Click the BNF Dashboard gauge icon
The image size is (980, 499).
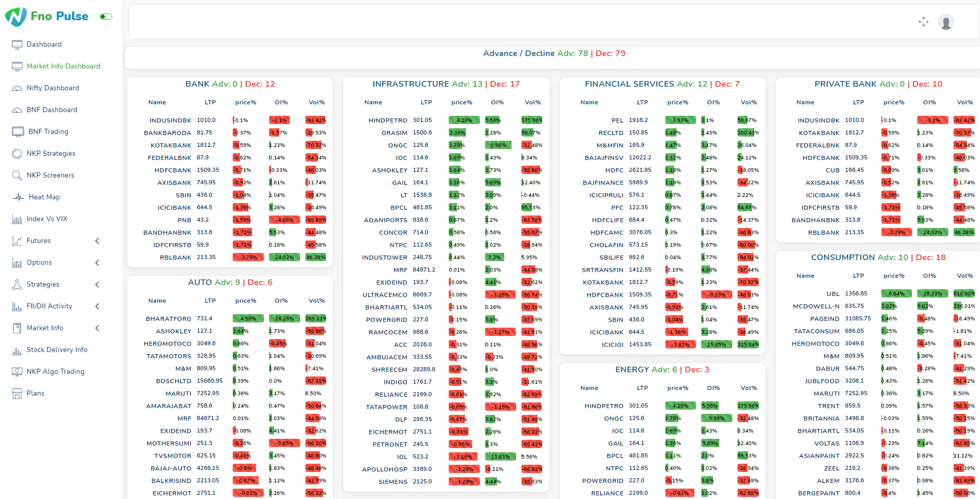[x=17, y=110]
